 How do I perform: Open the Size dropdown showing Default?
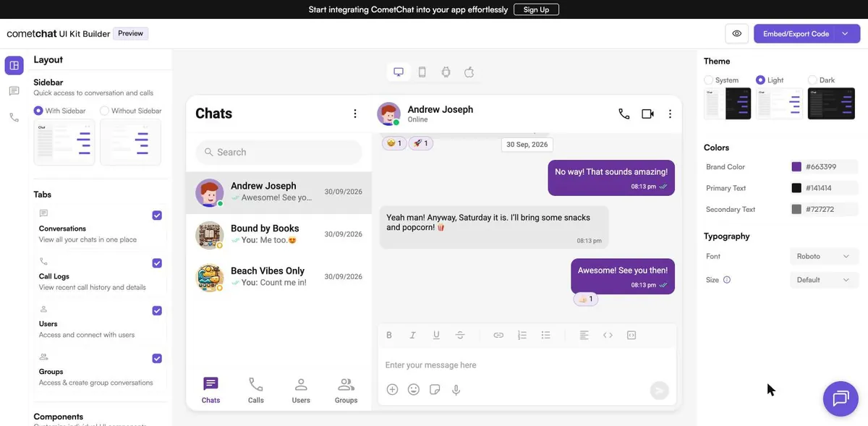tap(824, 280)
